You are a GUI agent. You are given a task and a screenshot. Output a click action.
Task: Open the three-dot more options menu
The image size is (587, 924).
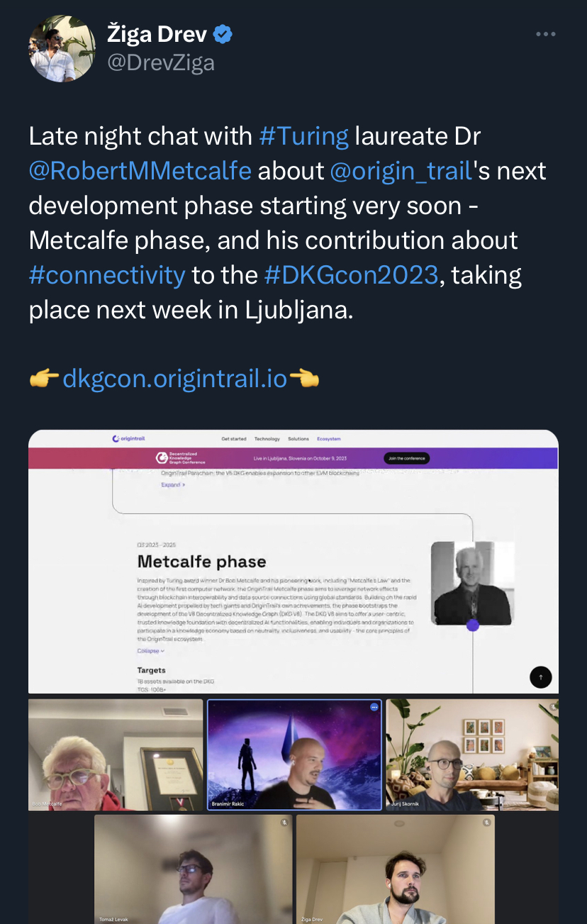click(x=545, y=33)
